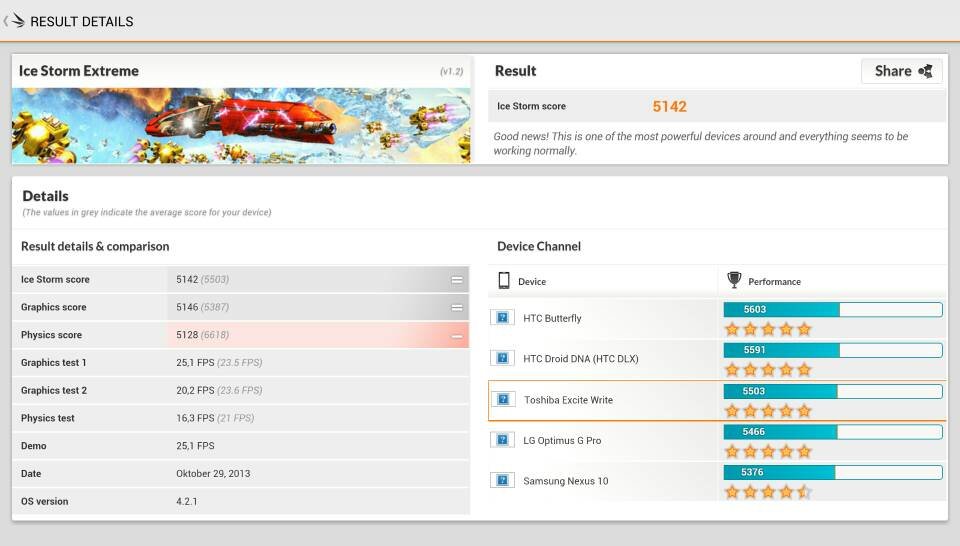960x546 pixels.
Task: Click the Performance column header
Action: pyautogui.click(x=774, y=282)
